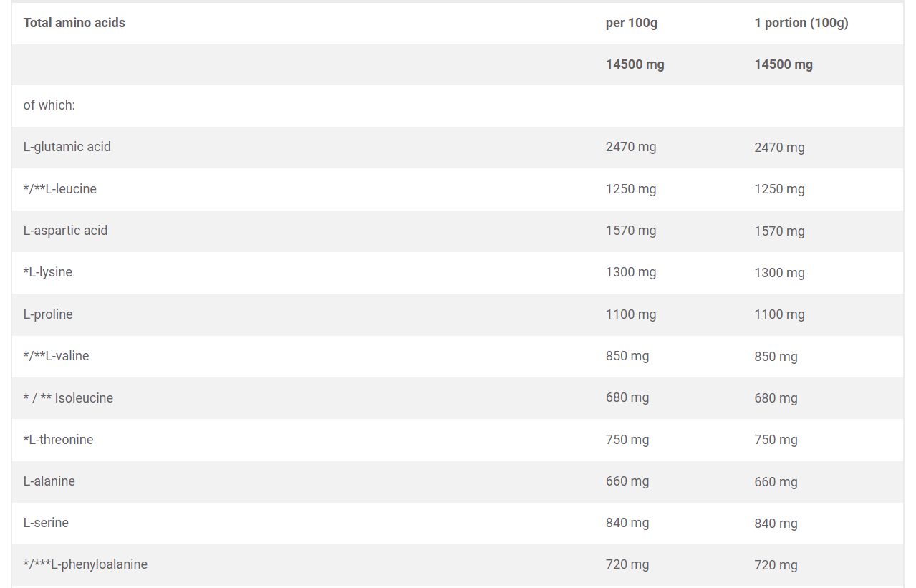Click the 720 mg per portion value
The width and height of the screenshot is (916, 588).
(776, 565)
